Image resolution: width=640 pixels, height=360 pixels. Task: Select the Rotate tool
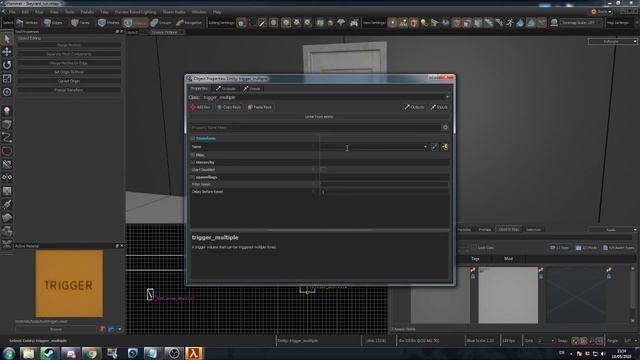click(7, 65)
